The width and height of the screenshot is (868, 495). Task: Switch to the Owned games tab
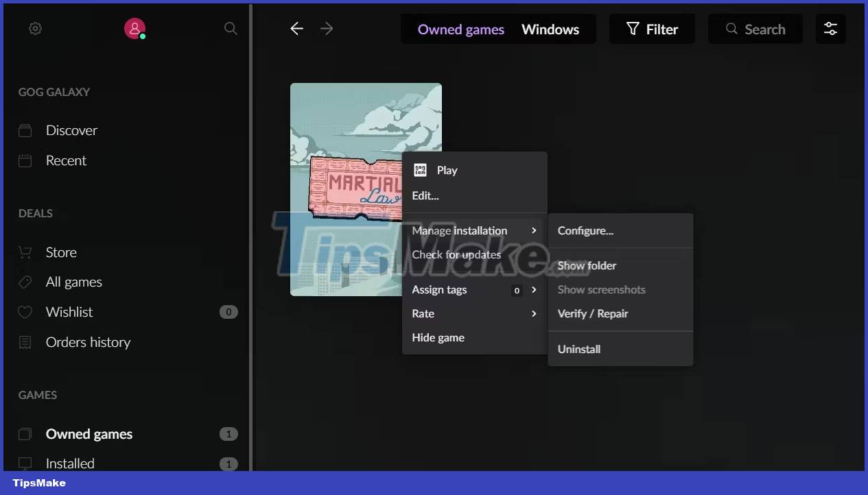(460, 29)
